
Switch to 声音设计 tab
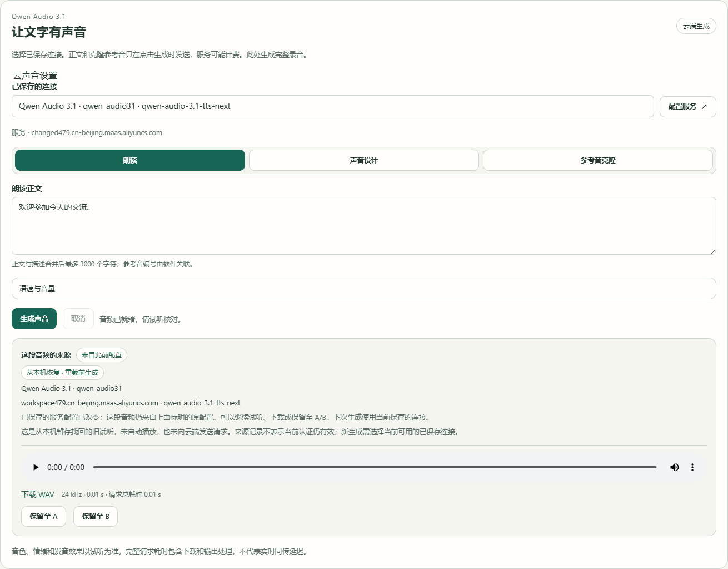click(x=364, y=160)
